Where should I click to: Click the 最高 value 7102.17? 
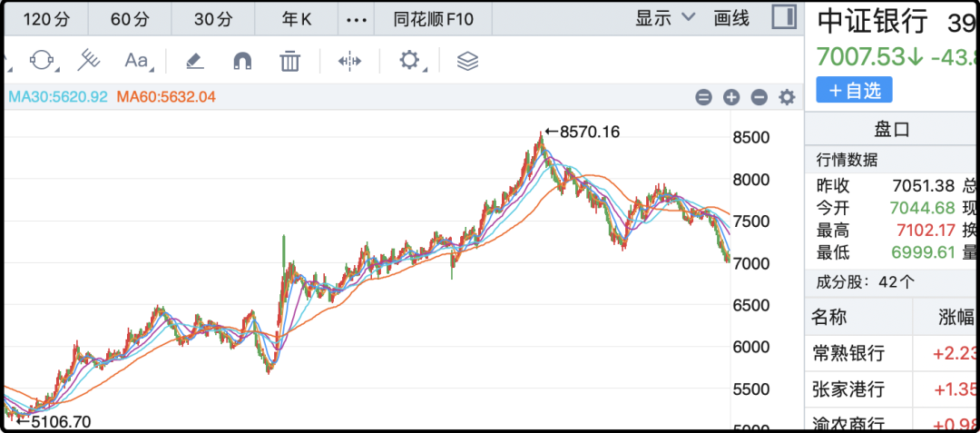pos(926,230)
